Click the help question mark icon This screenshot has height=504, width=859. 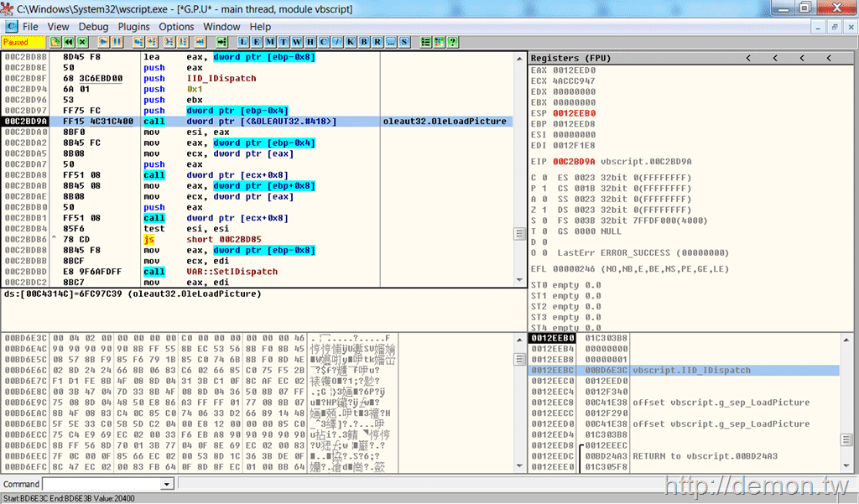[x=452, y=41]
